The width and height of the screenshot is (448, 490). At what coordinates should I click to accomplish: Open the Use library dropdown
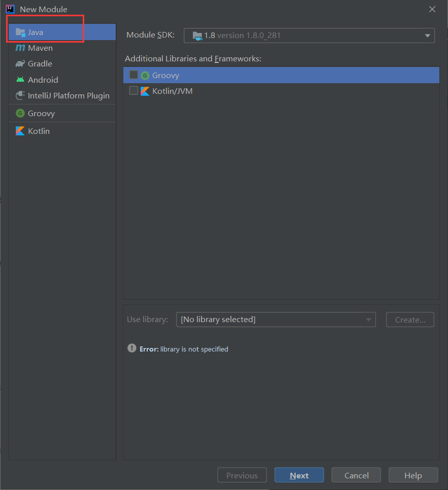point(275,320)
